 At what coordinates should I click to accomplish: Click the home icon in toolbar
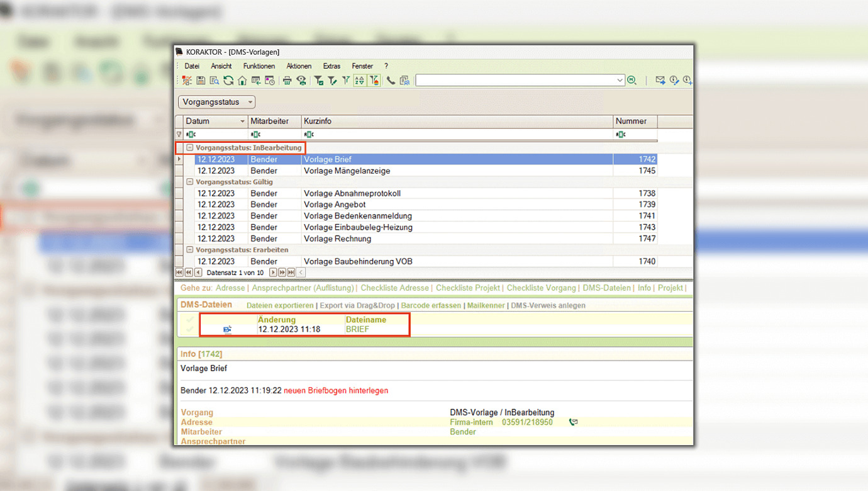click(242, 81)
